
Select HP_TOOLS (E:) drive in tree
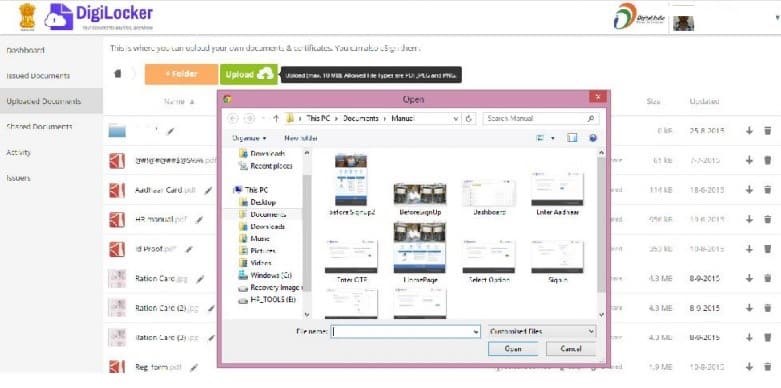click(x=267, y=300)
